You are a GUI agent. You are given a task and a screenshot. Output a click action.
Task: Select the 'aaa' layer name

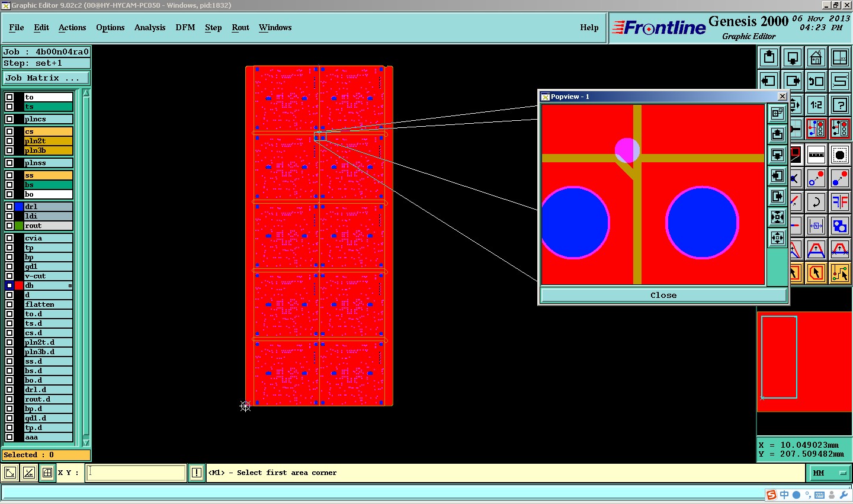coord(48,437)
